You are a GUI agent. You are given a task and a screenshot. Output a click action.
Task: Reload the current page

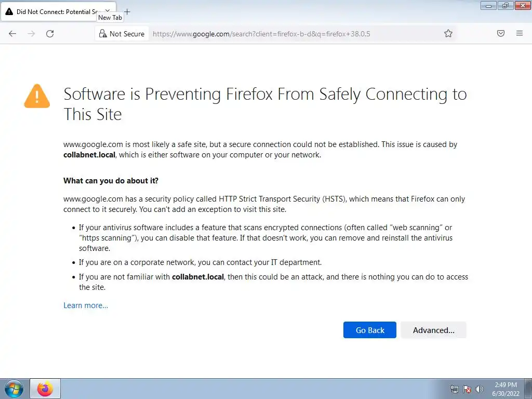[50, 34]
